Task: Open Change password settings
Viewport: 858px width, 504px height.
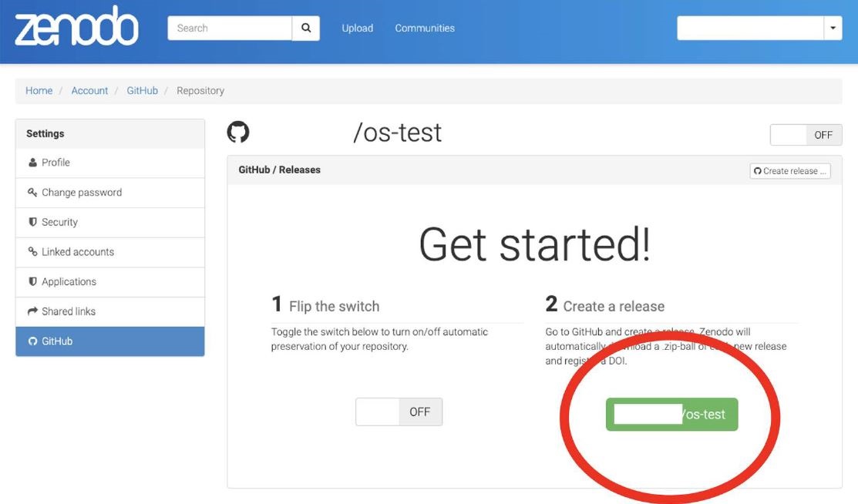Action: coord(110,193)
